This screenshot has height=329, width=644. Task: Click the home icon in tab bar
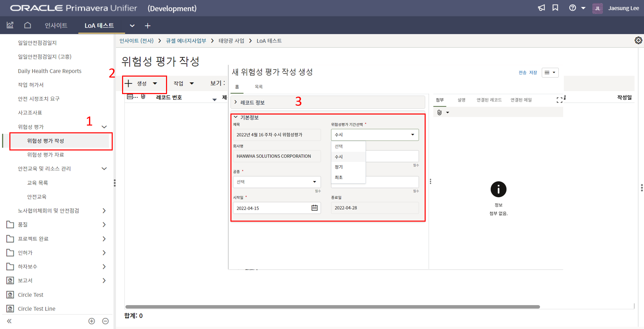[x=28, y=26]
